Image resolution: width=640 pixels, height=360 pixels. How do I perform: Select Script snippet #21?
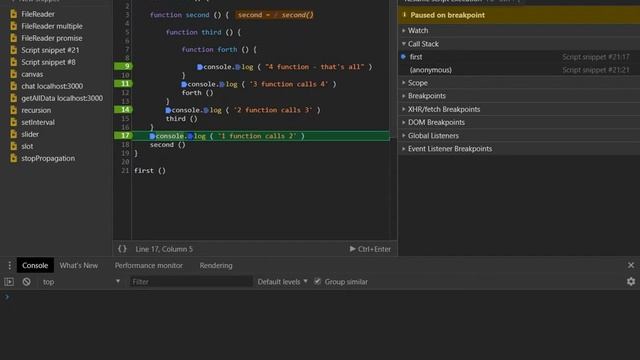[x=50, y=50]
